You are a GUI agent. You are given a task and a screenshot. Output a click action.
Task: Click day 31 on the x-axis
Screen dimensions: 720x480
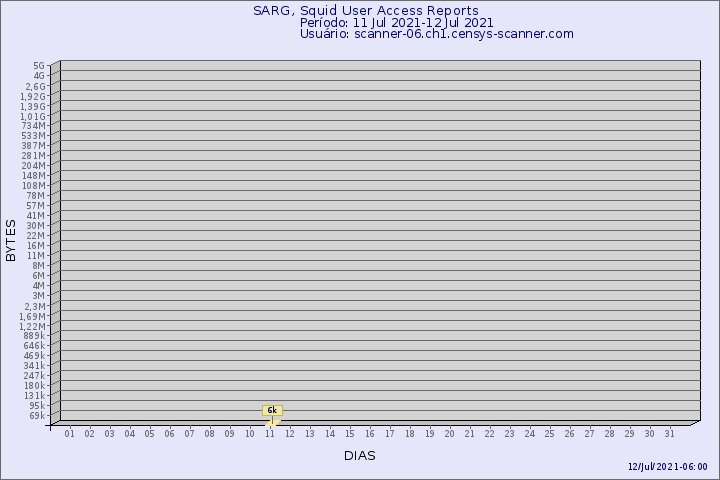point(669,434)
